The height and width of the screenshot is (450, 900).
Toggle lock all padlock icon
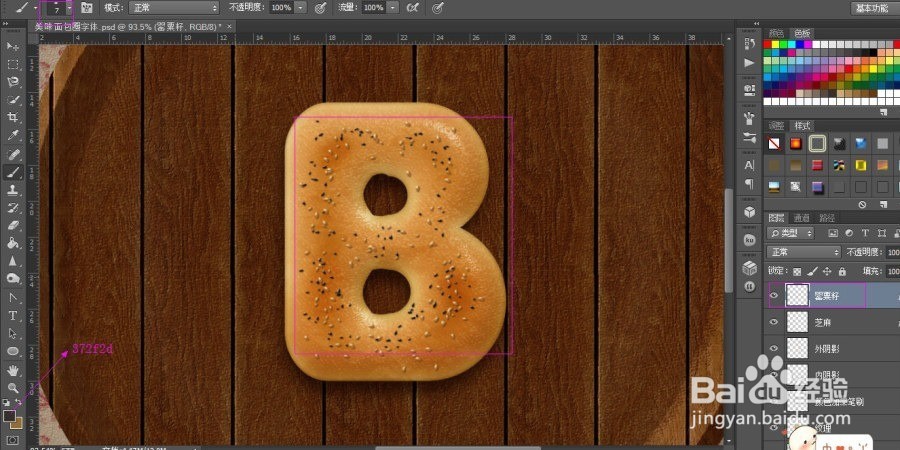[842, 271]
